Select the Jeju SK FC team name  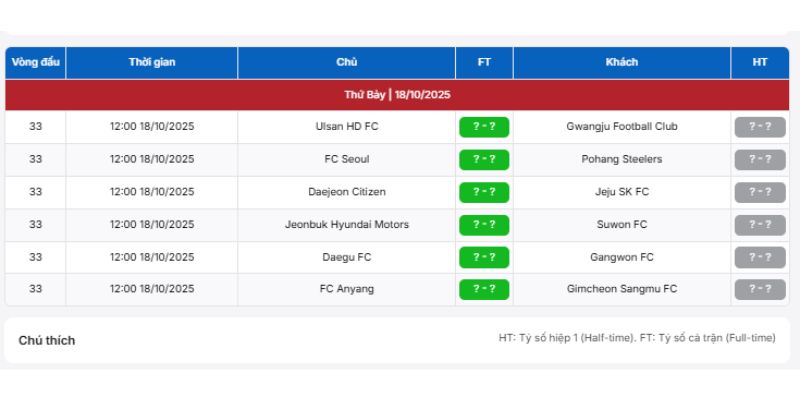621,192
